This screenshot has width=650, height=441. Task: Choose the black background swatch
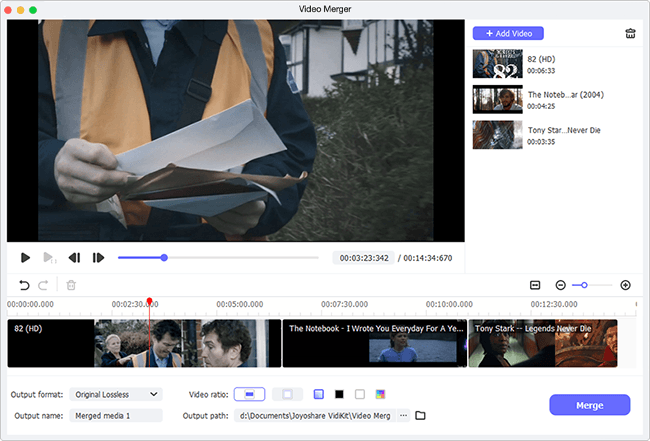pyautogui.click(x=339, y=394)
